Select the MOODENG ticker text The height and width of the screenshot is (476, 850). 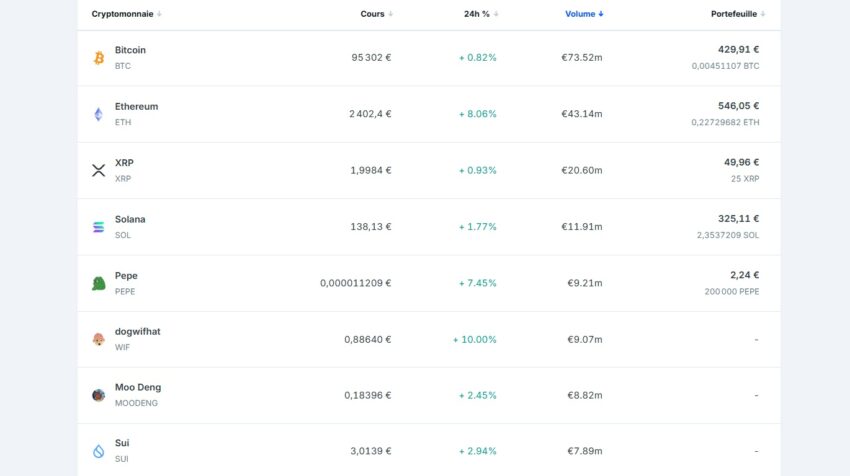pos(136,403)
